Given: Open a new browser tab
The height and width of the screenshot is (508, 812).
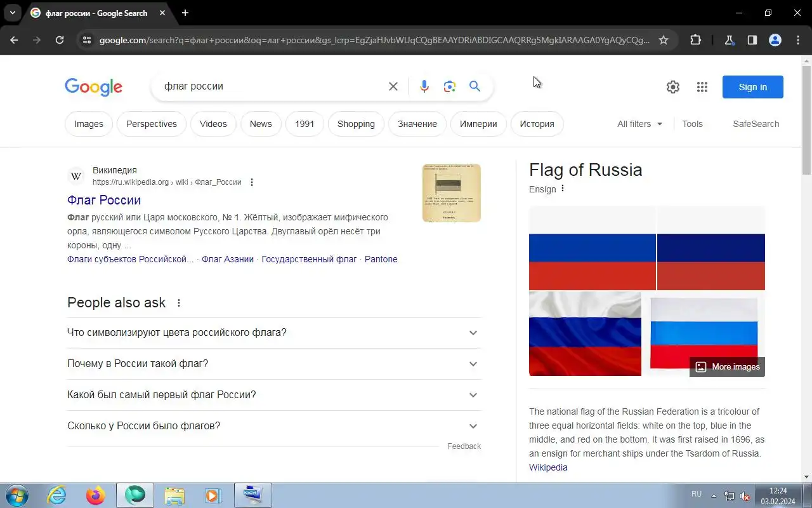Looking at the screenshot, I should pos(185,13).
